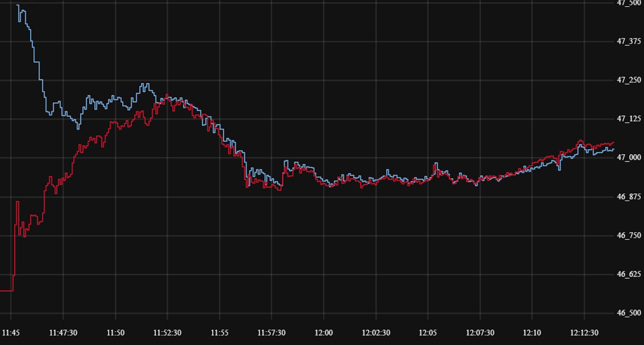Screen dimensions: 644x345
Task: Click the 12:05 time axis label
Action: point(428,333)
